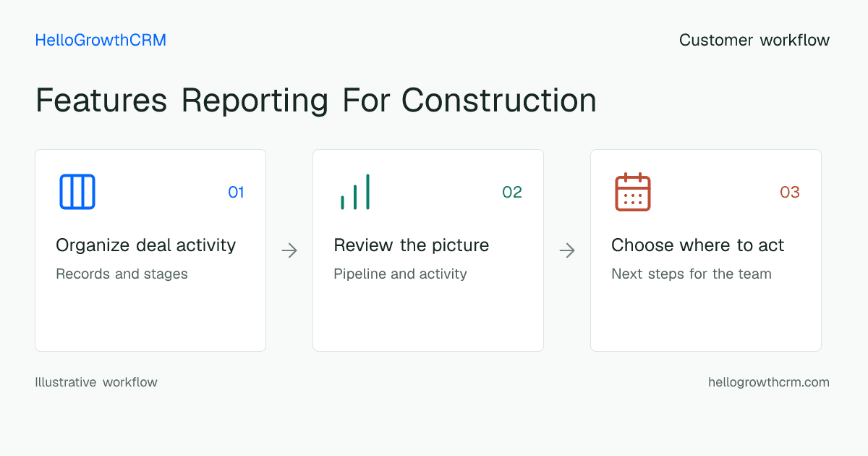
Task: Click the red calendar icon
Action: (633, 192)
